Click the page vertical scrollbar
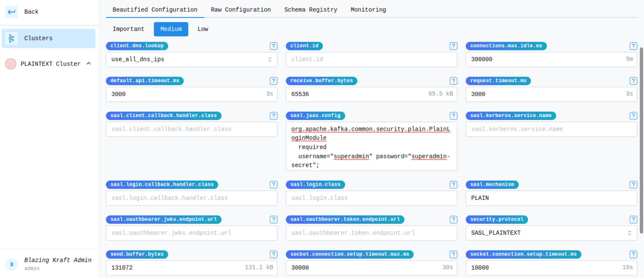The image size is (644, 278). [641, 141]
